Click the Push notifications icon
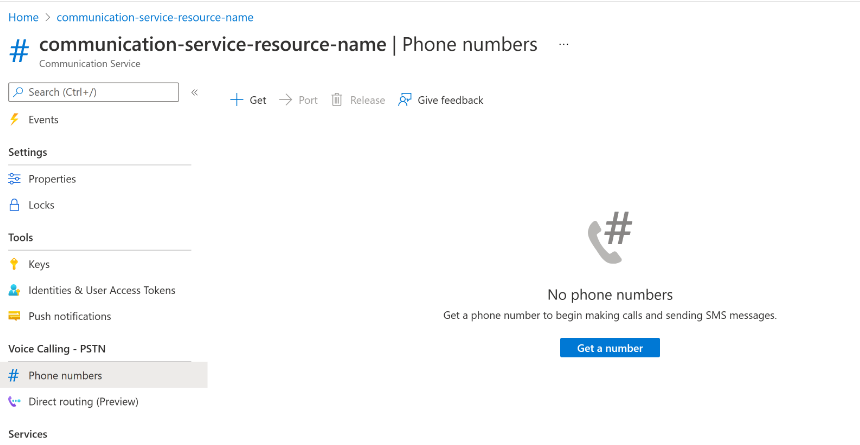This screenshot has height=445, width=860. pos(14,317)
